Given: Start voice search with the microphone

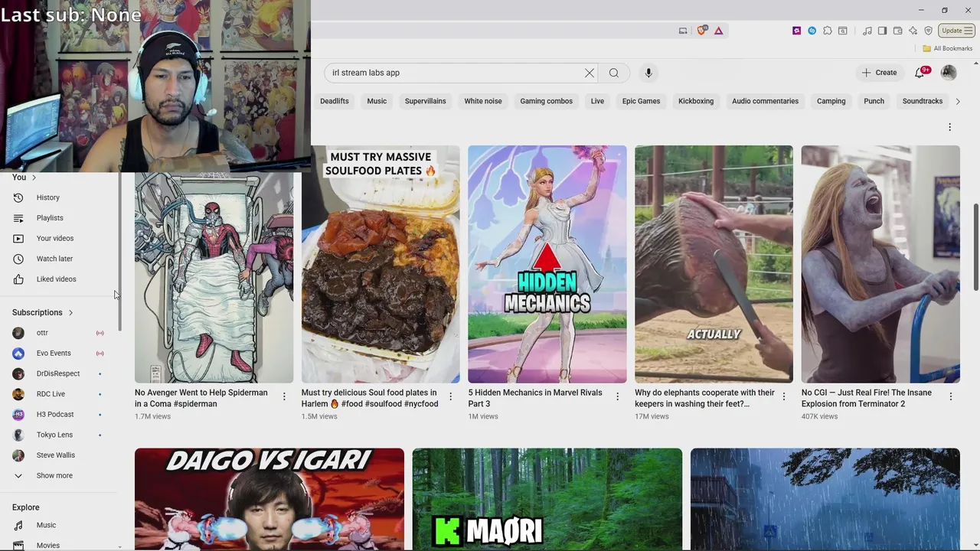Looking at the screenshot, I should click(x=648, y=73).
